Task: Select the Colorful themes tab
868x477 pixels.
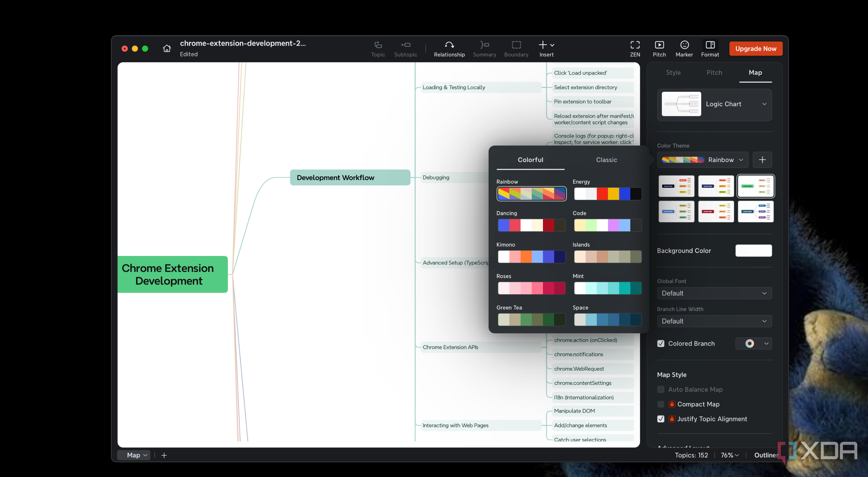Action: (530, 160)
